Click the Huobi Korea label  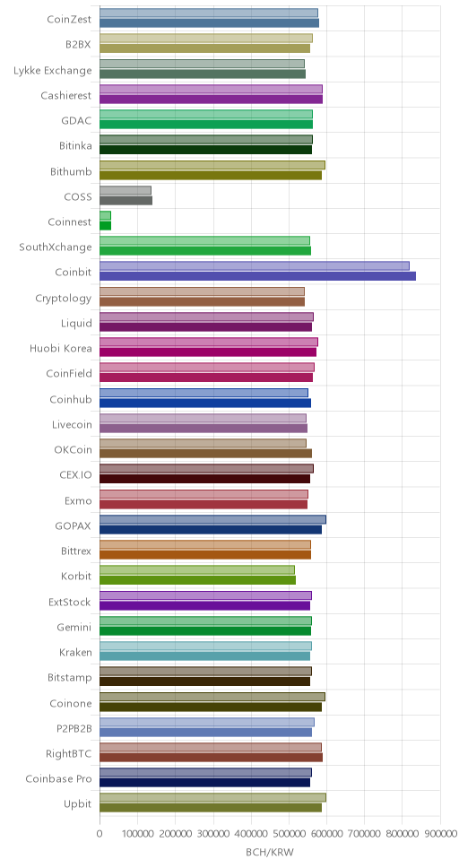61,348
